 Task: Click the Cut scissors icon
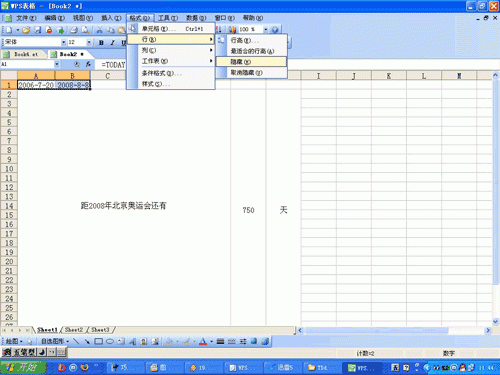[99, 30]
